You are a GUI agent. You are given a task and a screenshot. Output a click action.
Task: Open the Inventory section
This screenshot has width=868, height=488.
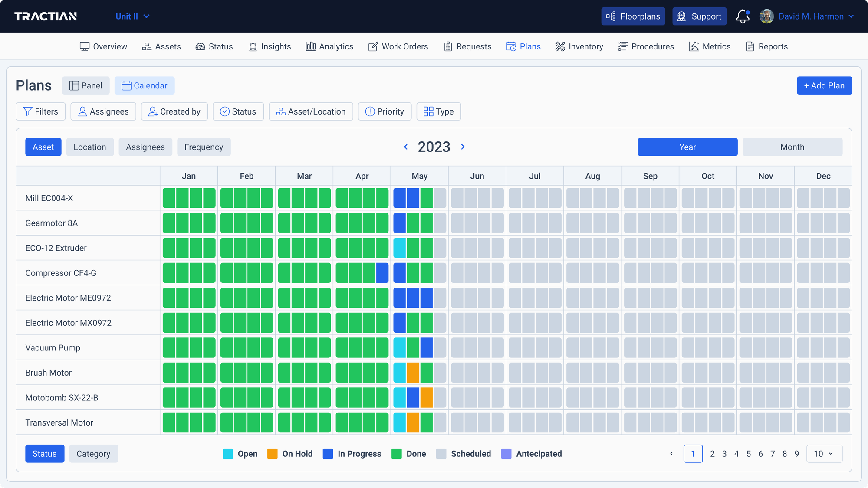(579, 46)
